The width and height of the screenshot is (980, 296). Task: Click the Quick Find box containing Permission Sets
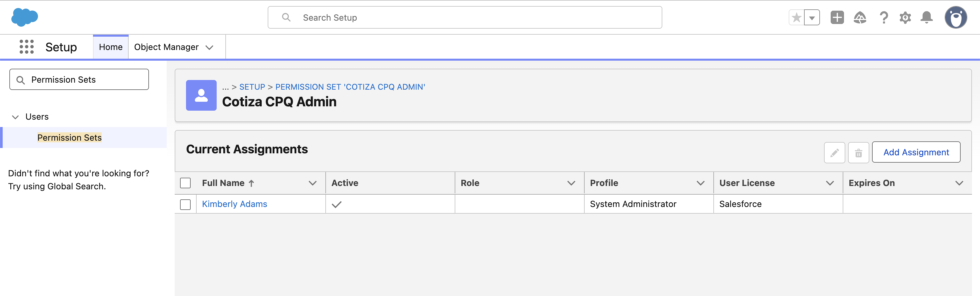(x=79, y=80)
